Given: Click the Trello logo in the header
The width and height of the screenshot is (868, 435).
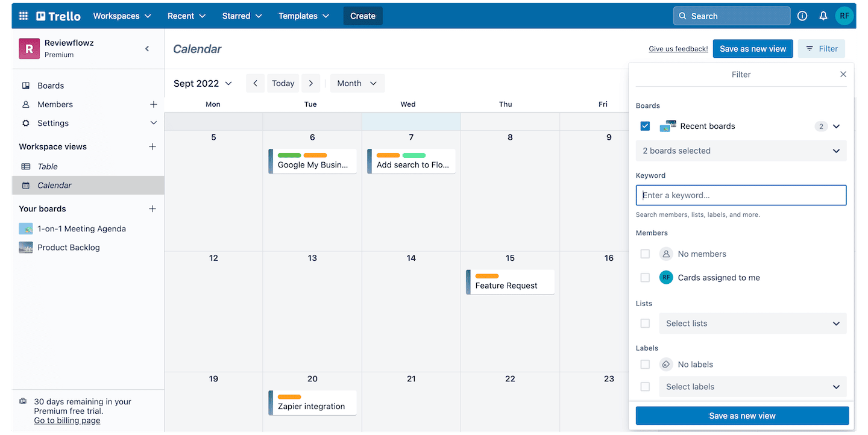Looking at the screenshot, I should (x=58, y=16).
